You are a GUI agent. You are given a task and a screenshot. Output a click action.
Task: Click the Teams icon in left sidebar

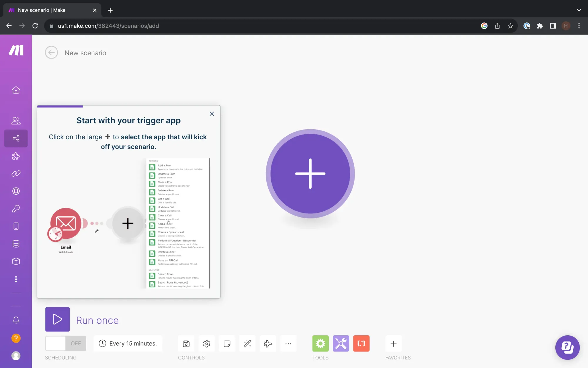pos(16,120)
